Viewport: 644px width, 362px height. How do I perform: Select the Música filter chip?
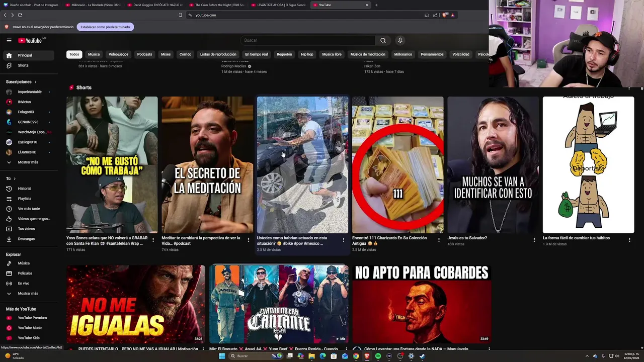(94, 54)
